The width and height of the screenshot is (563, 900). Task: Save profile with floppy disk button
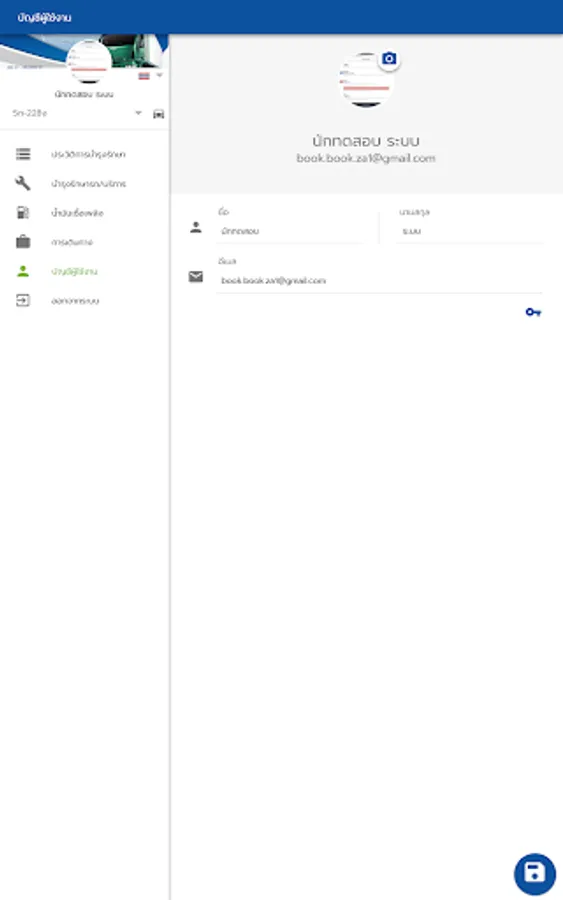pos(535,874)
